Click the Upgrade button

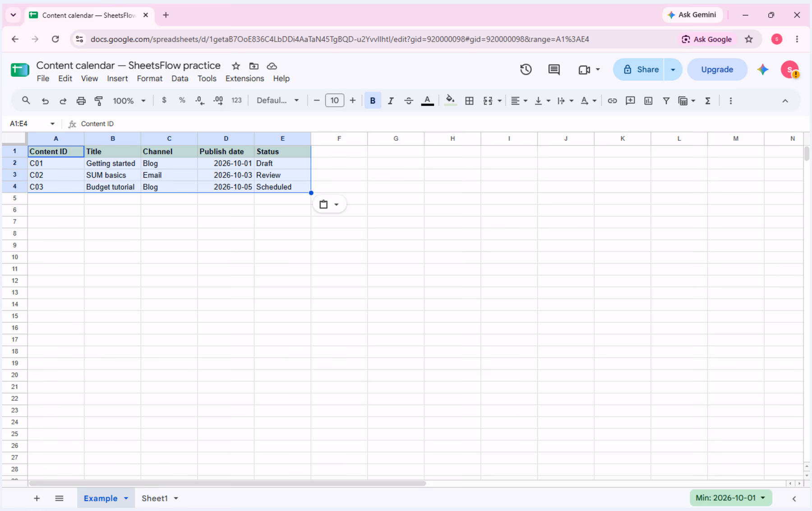pos(717,70)
